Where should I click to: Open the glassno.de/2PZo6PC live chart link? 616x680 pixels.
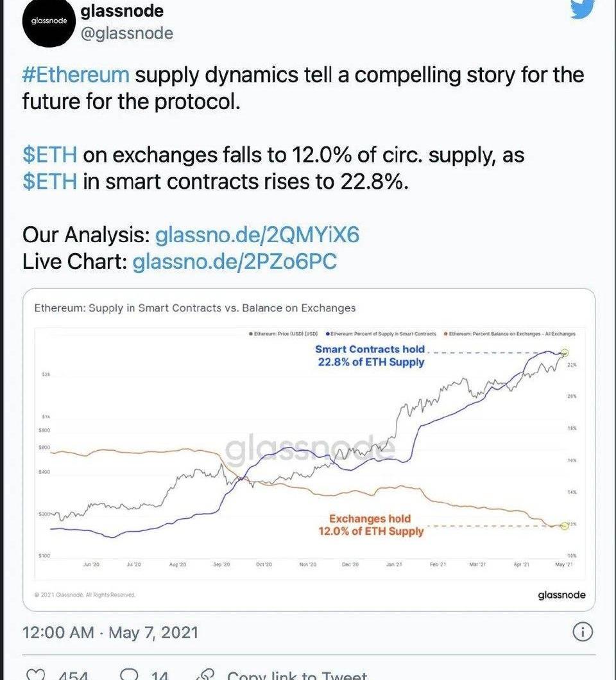pos(234,261)
